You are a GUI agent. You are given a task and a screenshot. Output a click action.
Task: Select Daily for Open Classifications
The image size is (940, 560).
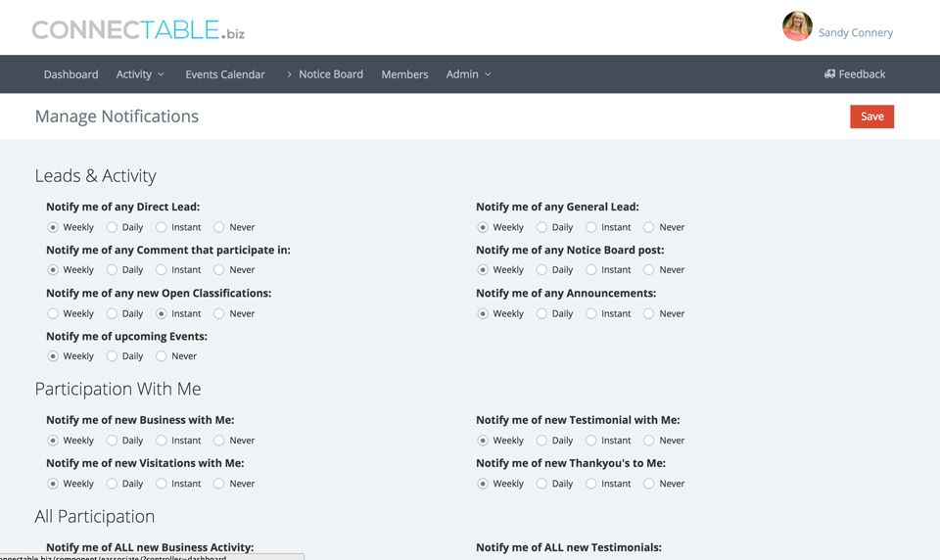pos(112,313)
